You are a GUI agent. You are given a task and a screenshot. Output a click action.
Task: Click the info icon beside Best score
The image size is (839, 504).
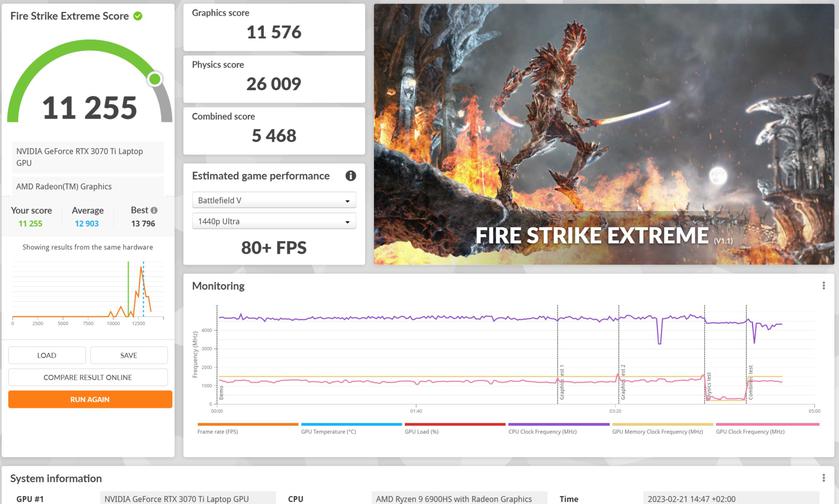point(153,211)
